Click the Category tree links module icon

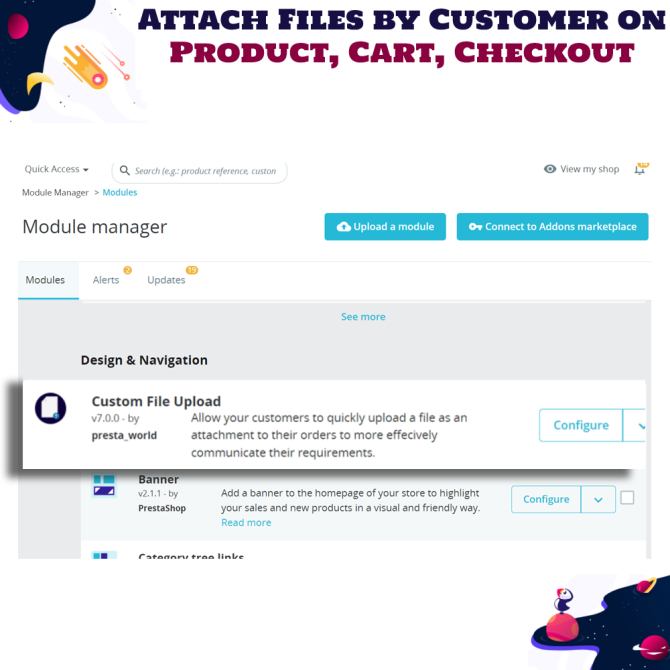[104, 555]
